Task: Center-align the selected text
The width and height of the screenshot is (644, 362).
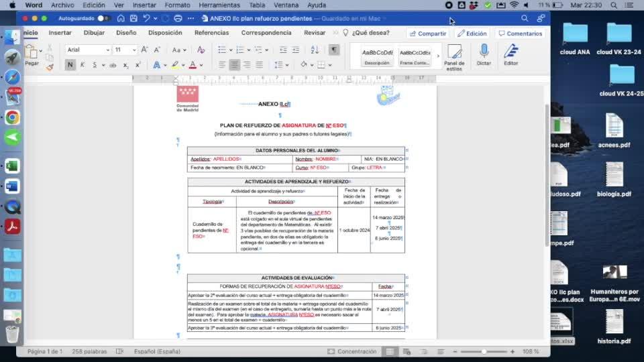Action: click(x=234, y=65)
